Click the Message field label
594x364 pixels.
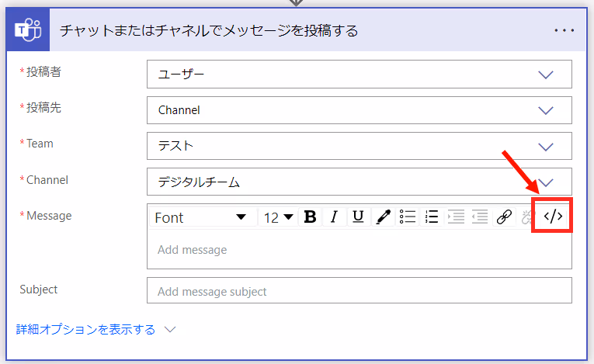[49, 216]
